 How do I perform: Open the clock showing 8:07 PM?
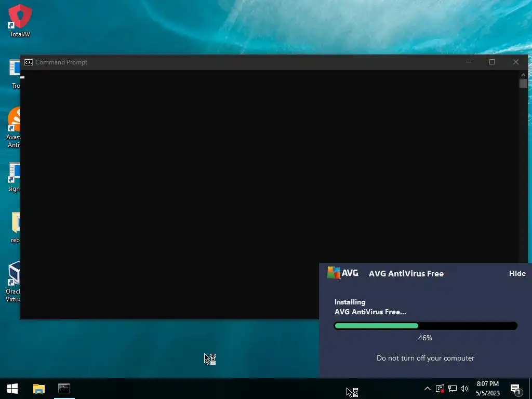pyautogui.click(x=487, y=389)
